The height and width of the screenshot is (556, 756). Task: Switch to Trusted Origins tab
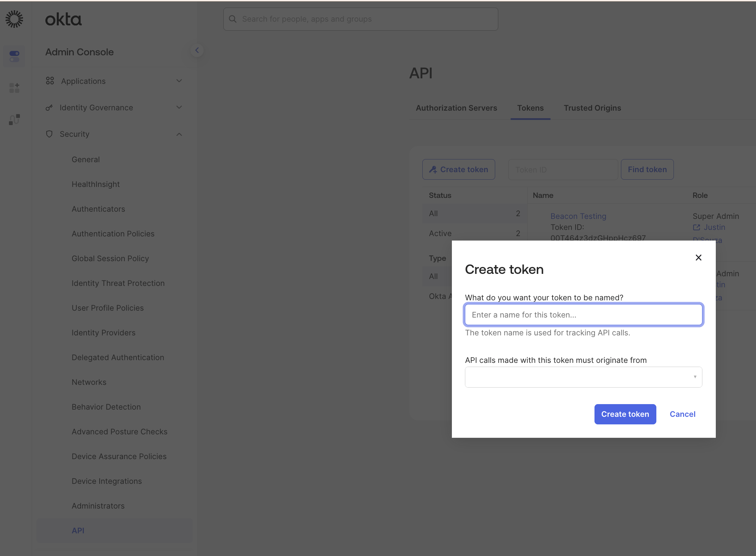tap(592, 108)
